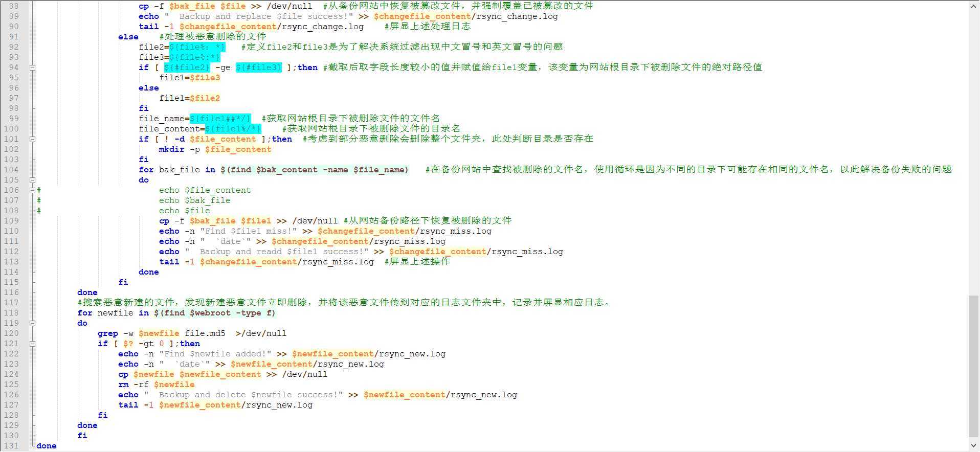The width and height of the screenshot is (980, 452).
Task: Click the vertical scrollbar down arrow
Action: [974, 446]
